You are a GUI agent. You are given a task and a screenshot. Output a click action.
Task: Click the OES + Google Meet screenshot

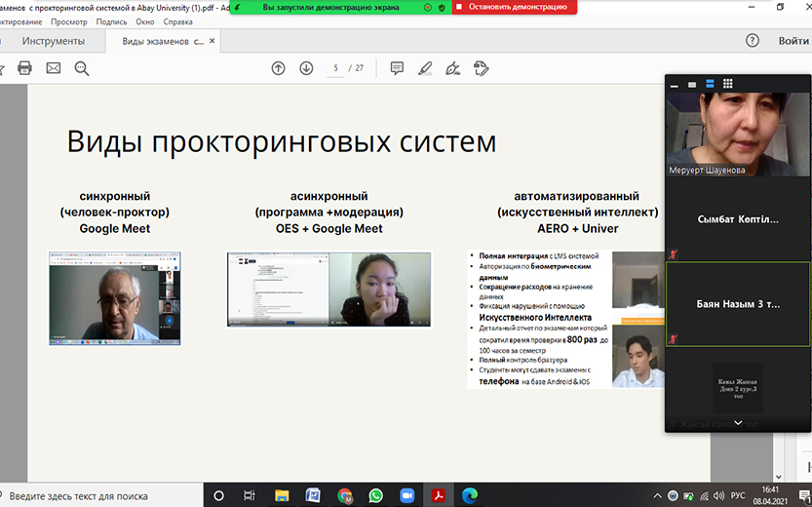point(329,290)
